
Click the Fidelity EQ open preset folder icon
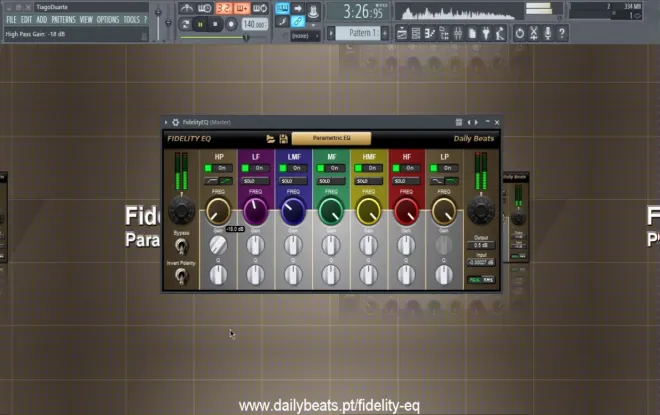[270, 138]
